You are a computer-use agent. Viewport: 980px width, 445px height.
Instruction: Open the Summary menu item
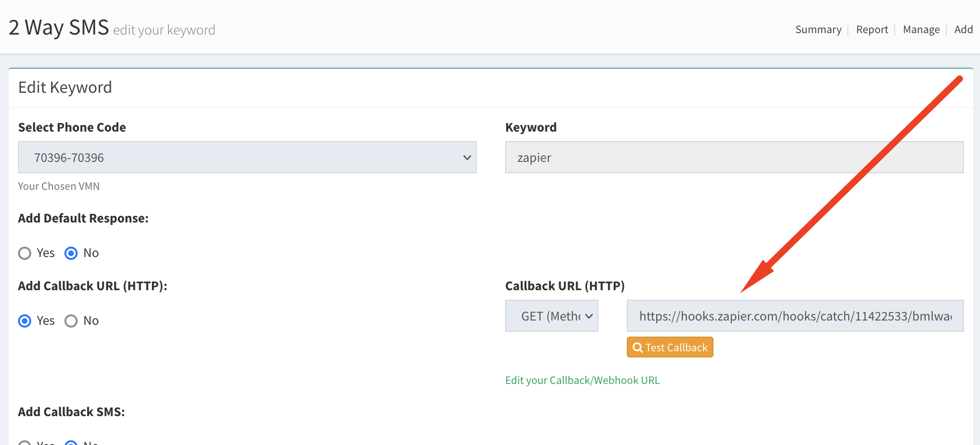818,29
